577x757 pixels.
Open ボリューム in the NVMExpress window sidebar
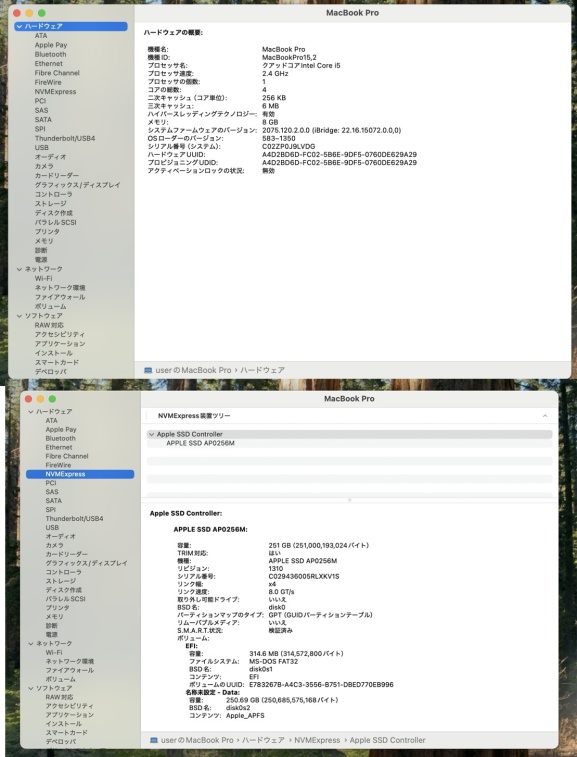point(60,679)
